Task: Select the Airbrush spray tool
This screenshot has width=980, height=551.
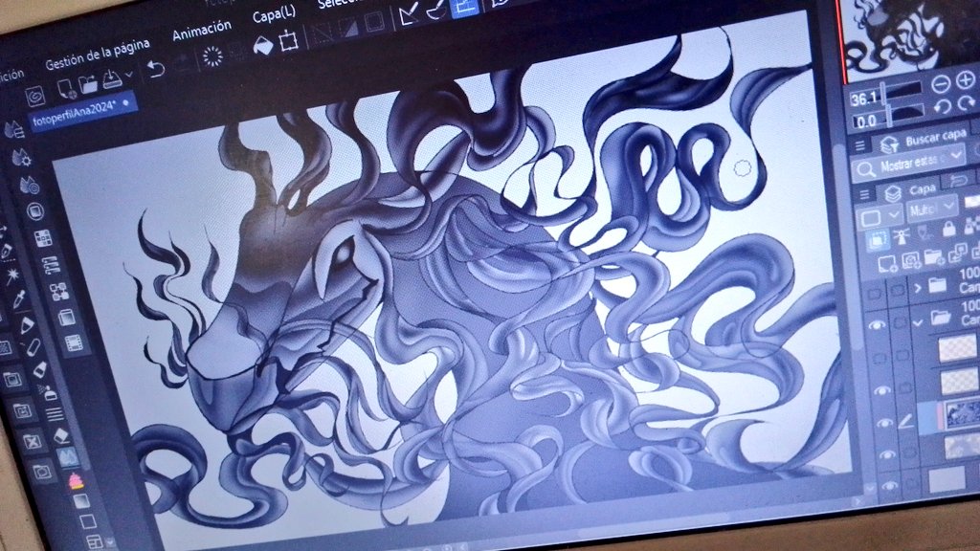Action: click(48, 392)
